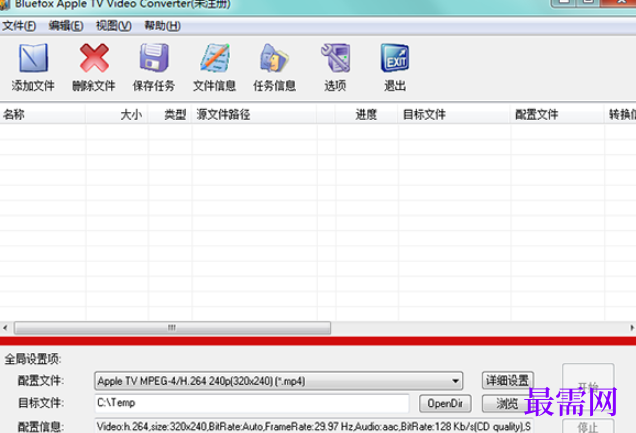Expand the 配置文件 profile dropdown
This screenshot has height=433, width=636.
455,381
